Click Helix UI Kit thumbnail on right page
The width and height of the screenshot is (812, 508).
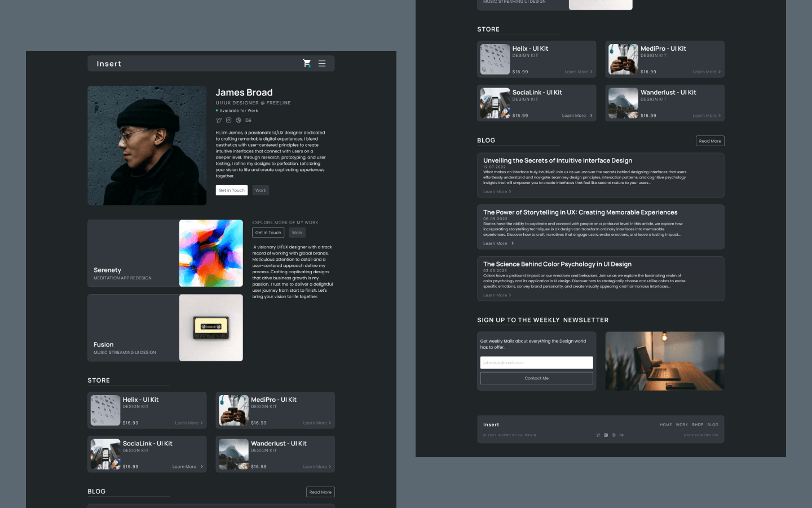coord(495,59)
